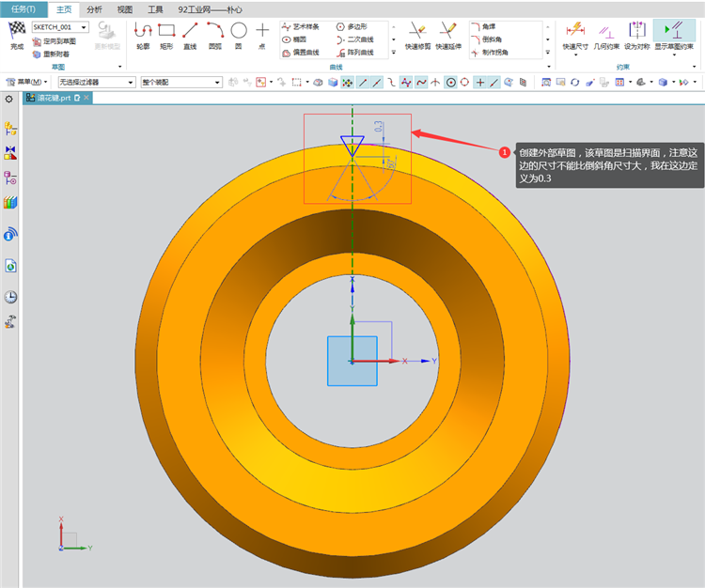705x588 pixels.
Task: Switch to the 工具 tools tab
Action: [155, 9]
